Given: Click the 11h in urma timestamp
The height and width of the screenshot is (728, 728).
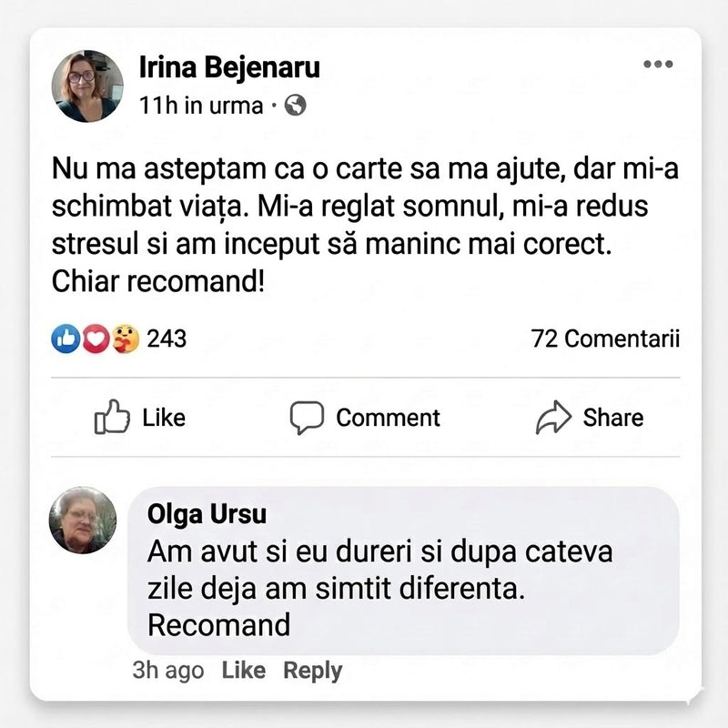Looking at the screenshot, I should click(200, 106).
